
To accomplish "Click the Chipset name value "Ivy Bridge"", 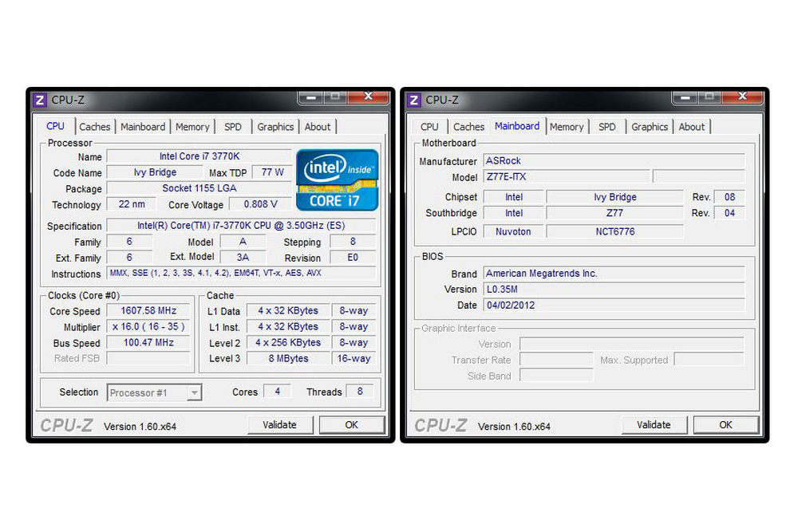I will coord(614,197).
